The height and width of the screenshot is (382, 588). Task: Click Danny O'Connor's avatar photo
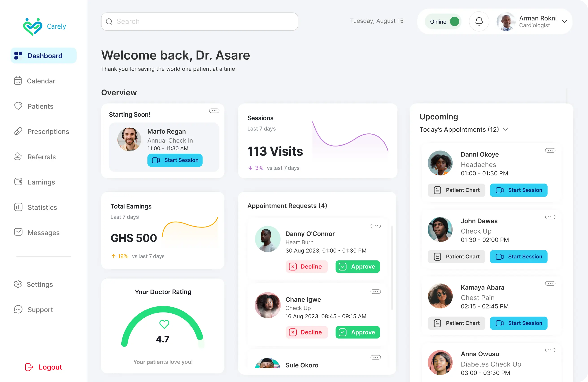268,239
